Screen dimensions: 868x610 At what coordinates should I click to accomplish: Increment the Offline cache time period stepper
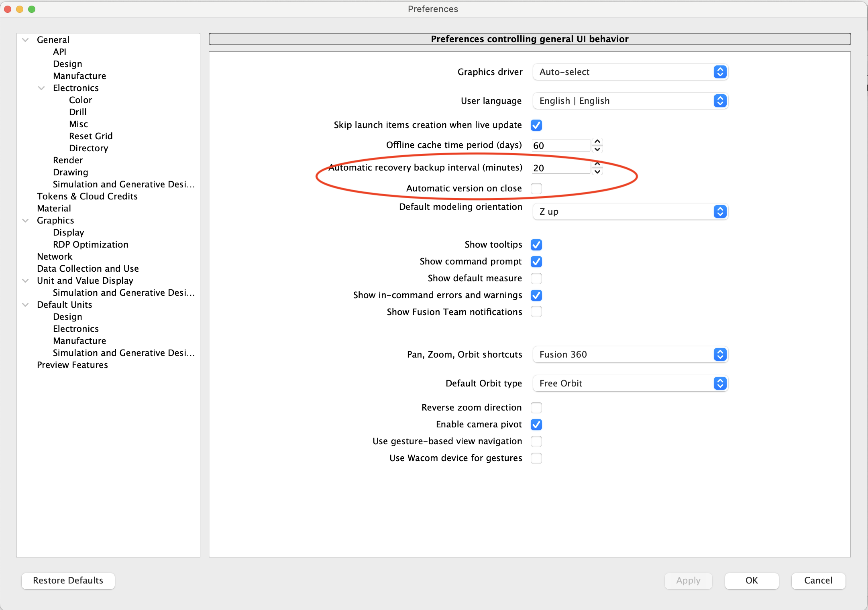[597, 142]
